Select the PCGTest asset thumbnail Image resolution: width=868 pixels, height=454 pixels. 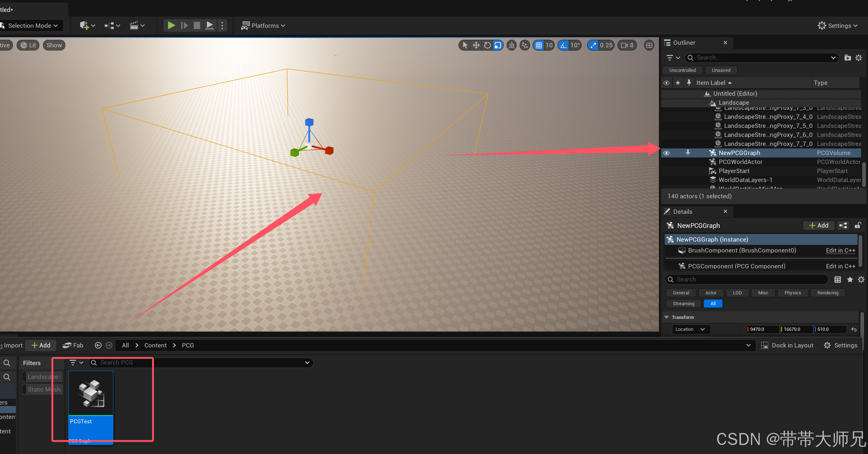point(91,394)
